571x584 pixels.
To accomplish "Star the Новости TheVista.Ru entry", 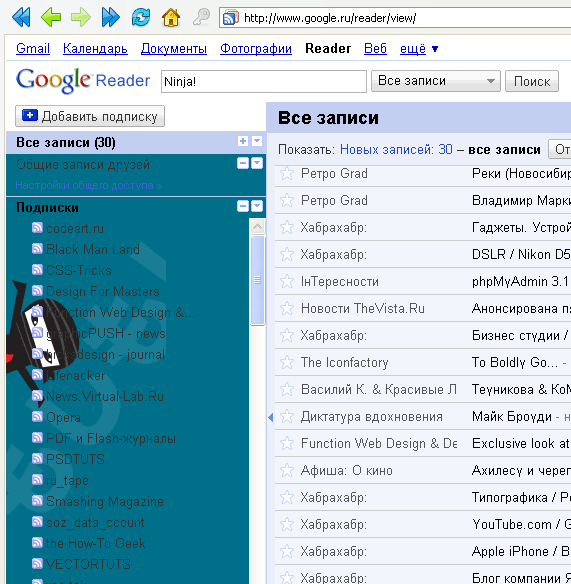I will (x=287, y=308).
